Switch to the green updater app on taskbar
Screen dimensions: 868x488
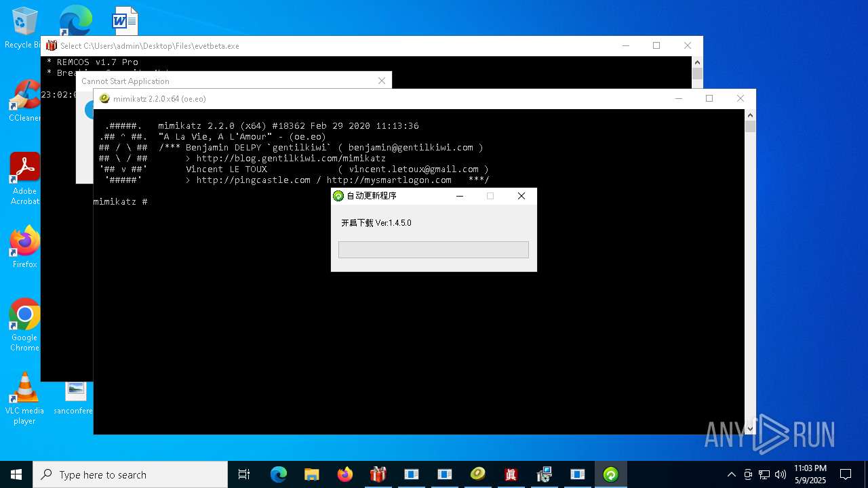pyautogui.click(x=610, y=474)
